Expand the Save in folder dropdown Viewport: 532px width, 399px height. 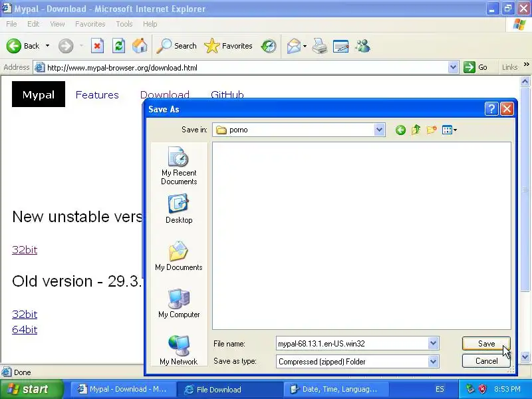pos(379,130)
